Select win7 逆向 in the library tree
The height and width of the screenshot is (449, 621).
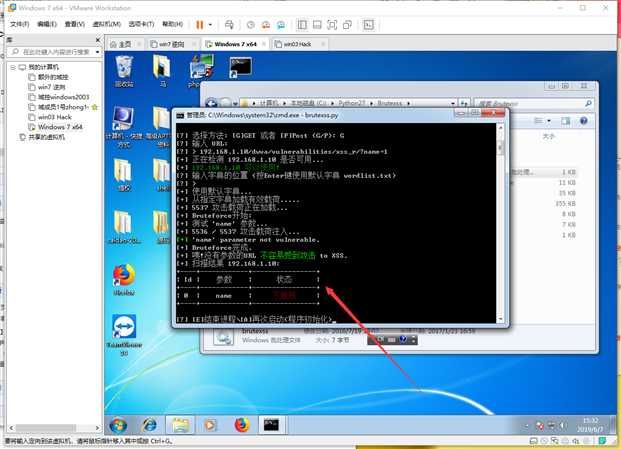pos(51,87)
